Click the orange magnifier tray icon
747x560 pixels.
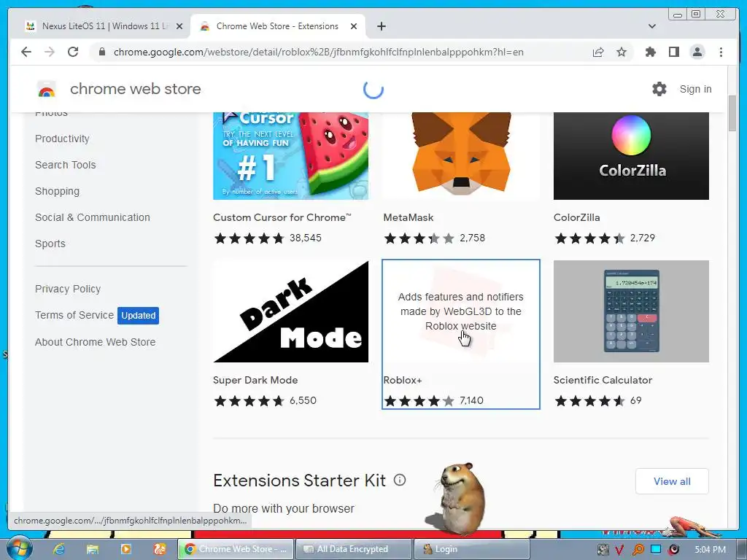638,550
